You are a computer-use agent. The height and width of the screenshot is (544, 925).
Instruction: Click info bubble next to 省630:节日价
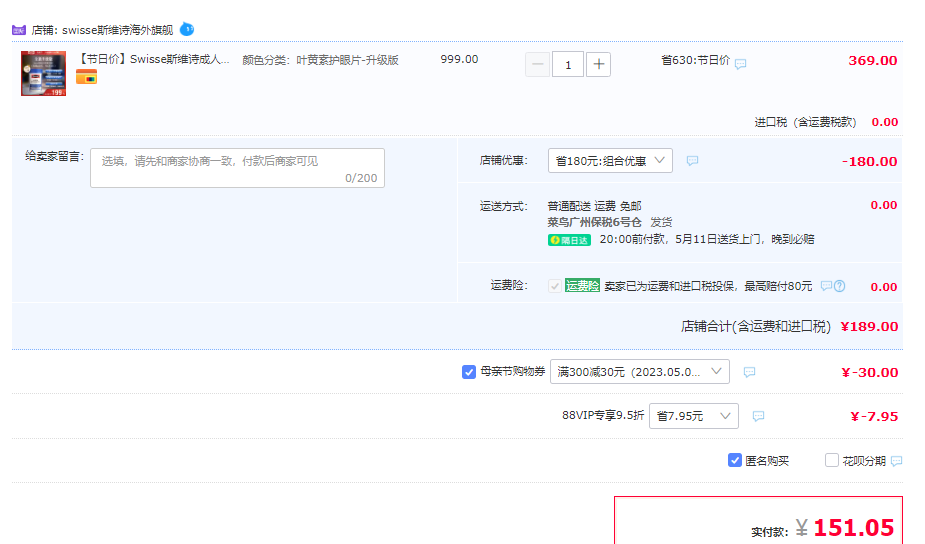click(x=740, y=64)
